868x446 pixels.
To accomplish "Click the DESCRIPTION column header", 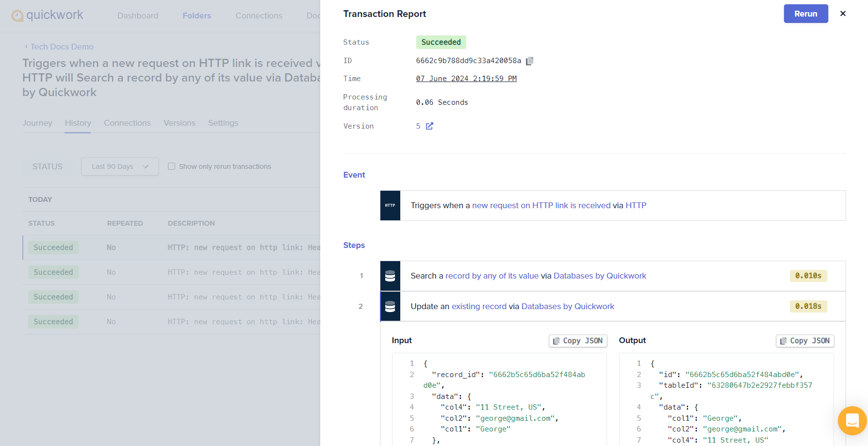I will coord(191,223).
